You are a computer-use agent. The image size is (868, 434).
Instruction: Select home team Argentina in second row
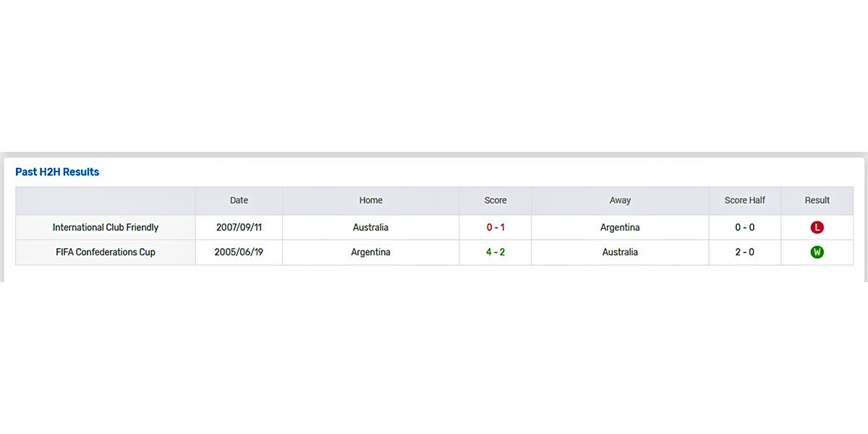(x=371, y=252)
